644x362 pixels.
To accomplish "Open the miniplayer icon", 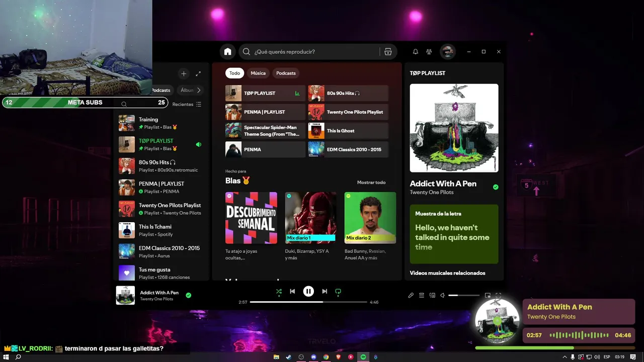I will (x=488, y=296).
